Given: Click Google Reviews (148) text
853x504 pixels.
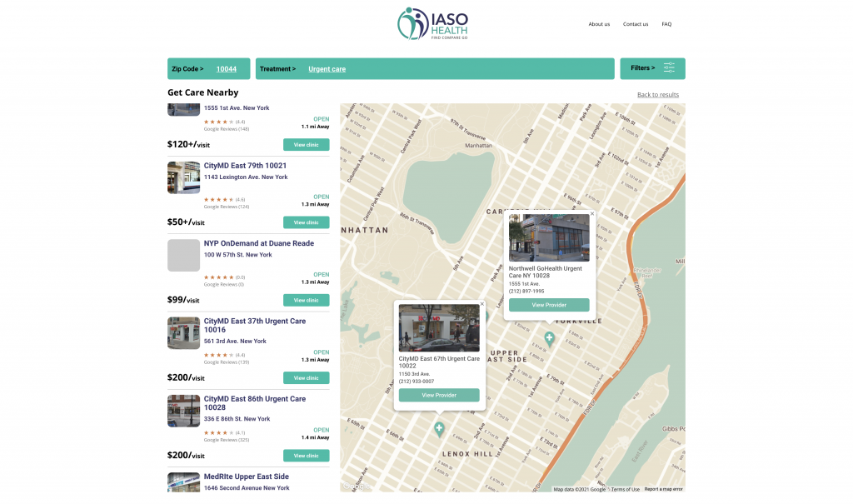Looking at the screenshot, I should click(x=227, y=129).
